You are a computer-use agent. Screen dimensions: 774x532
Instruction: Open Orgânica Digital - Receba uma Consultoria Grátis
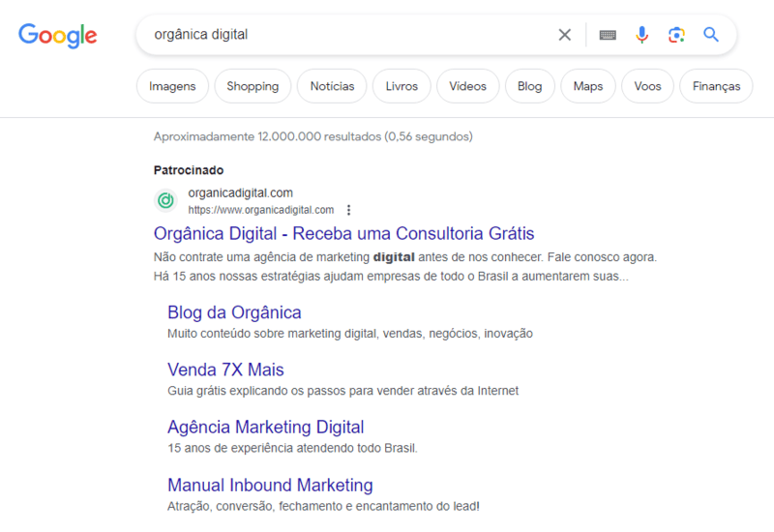[344, 233]
